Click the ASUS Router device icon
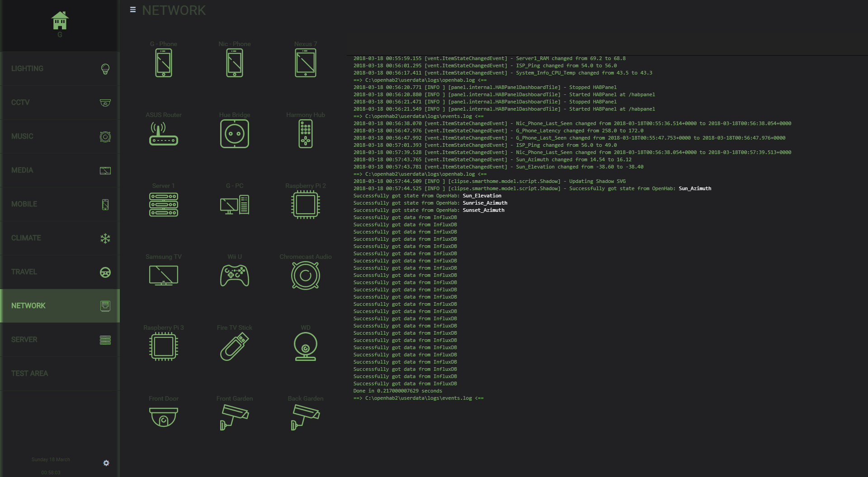 pyautogui.click(x=163, y=134)
